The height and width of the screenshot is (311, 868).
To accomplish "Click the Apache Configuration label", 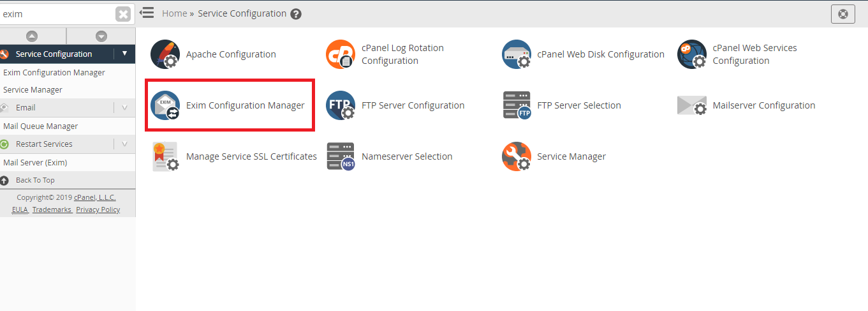I will 231,54.
